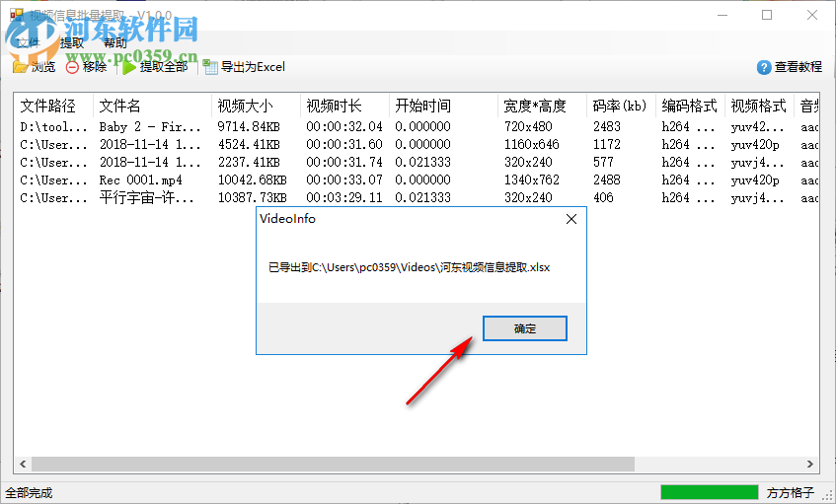Open the 帮助 menu
Viewport: 836px width, 504px height.
[115, 43]
